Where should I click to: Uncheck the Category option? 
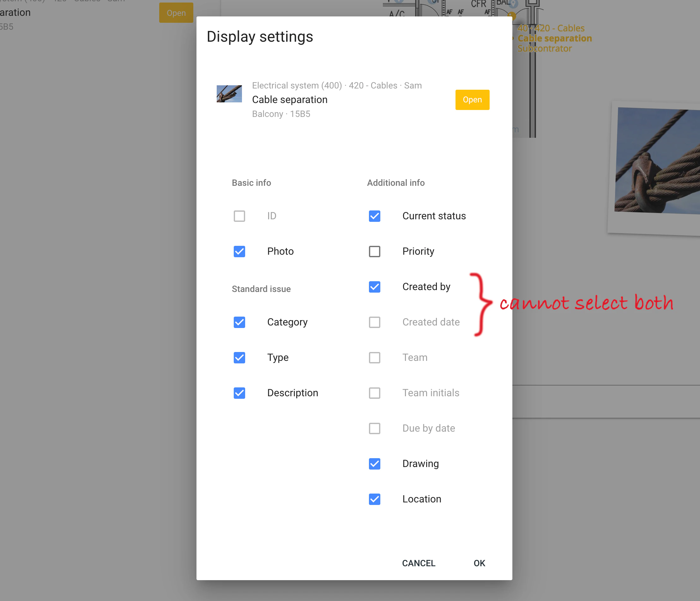coord(239,323)
